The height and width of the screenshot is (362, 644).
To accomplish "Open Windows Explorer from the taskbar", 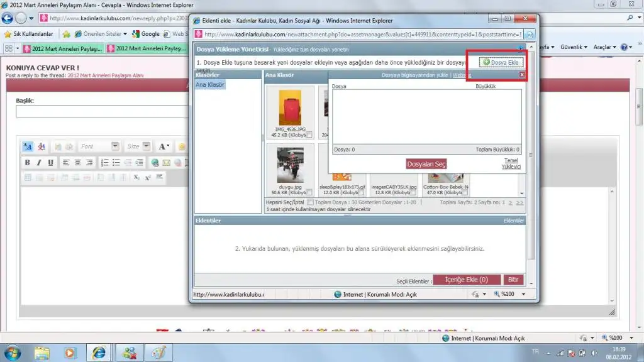I will pos(42,353).
